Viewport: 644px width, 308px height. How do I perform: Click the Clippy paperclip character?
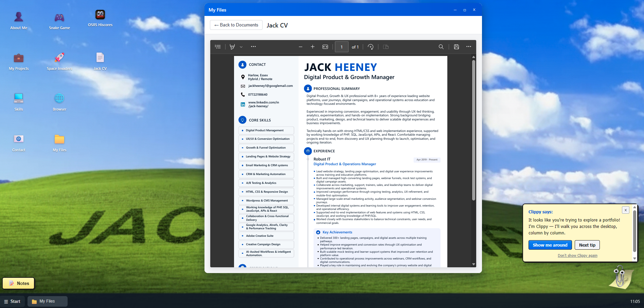(621, 276)
